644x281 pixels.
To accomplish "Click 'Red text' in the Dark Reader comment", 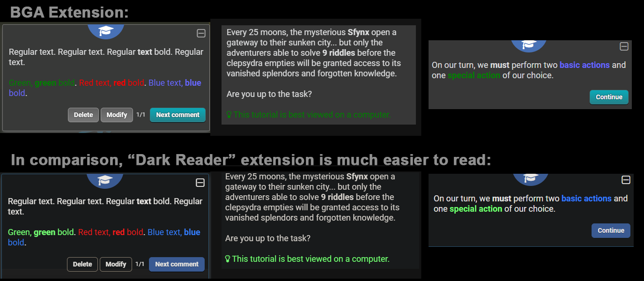I will pos(94,232).
